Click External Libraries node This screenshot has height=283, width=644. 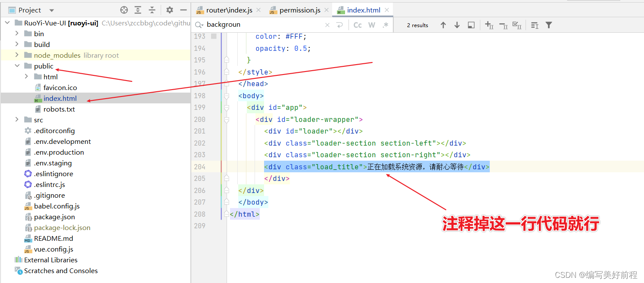click(51, 260)
